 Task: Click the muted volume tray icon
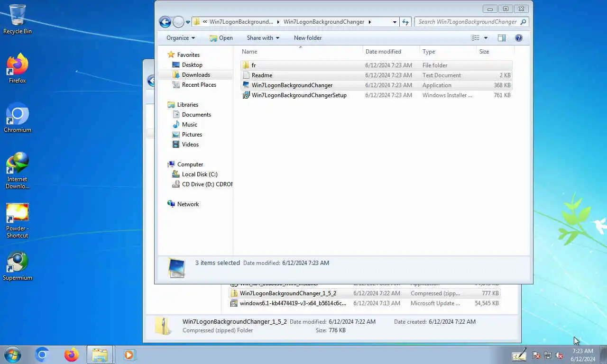[559, 355]
